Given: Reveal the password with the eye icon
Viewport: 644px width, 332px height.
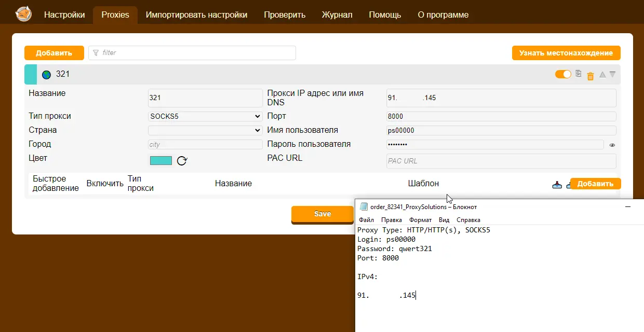Looking at the screenshot, I should (x=612, y=145).
